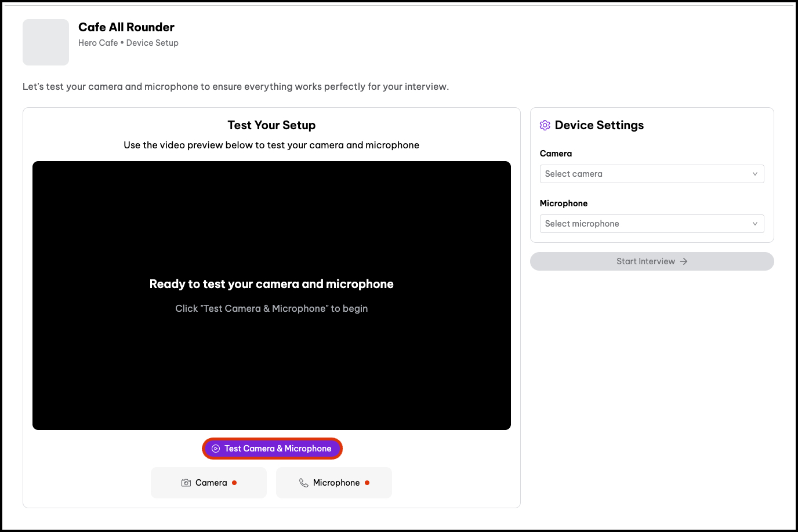798x532 pixels.
Task: Click the red status dot next to Microphone
Action: 367,482
